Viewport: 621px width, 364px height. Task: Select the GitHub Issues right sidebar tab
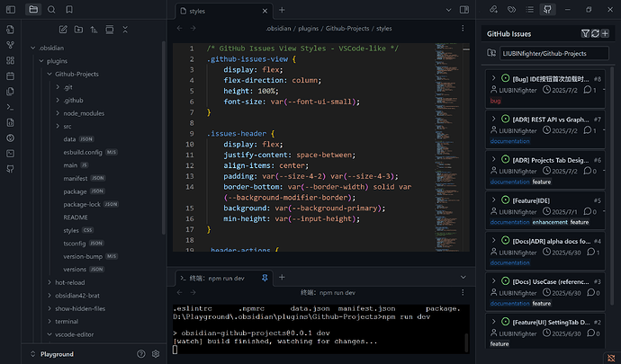(x=547, y=10)
